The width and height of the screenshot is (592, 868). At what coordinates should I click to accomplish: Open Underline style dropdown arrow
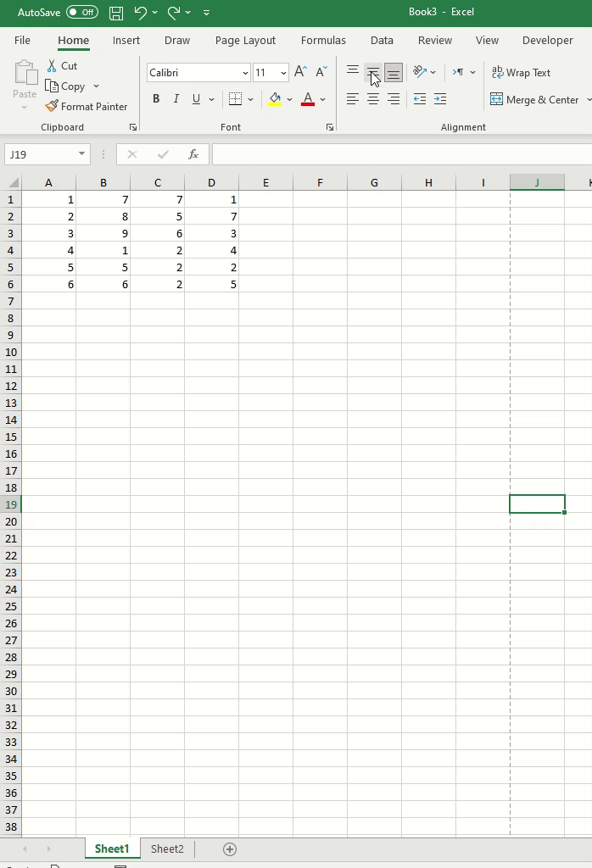[x=211, y=99]
